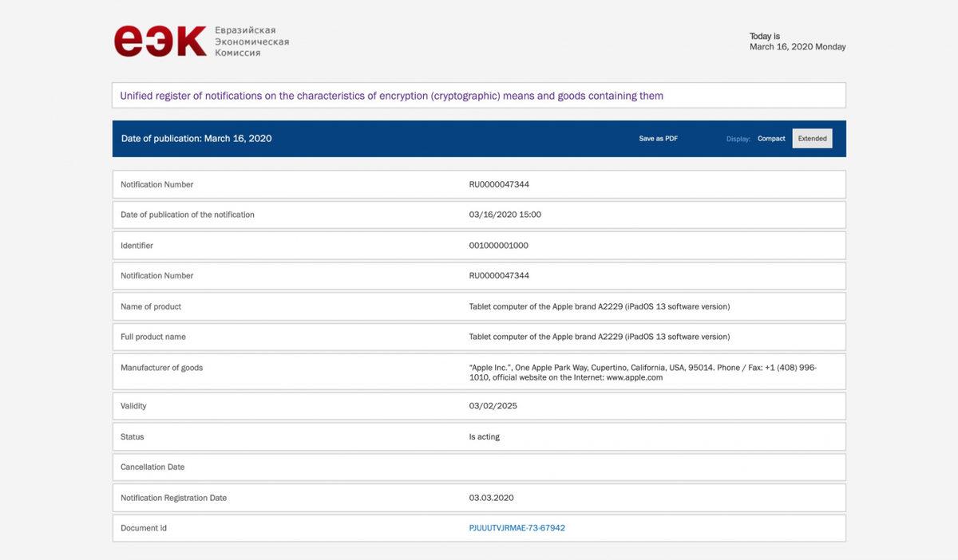Click notification number RU0000047344 in first row

point(499,184)
